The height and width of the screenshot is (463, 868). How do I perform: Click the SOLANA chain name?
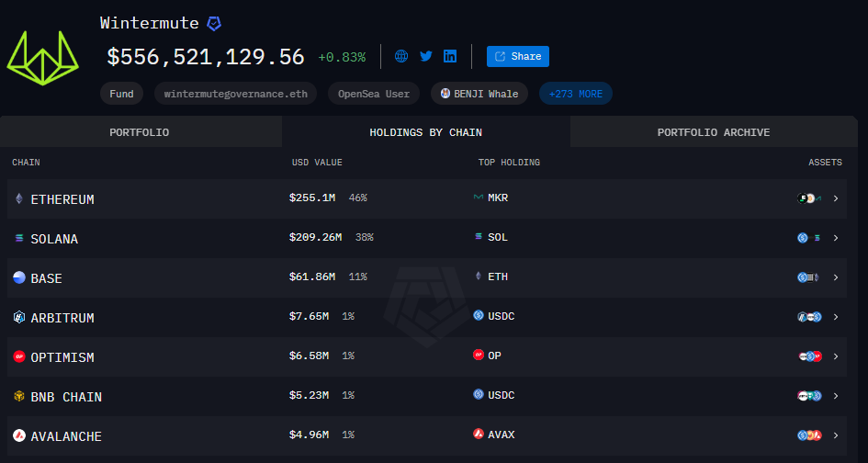tap(54, 239)
